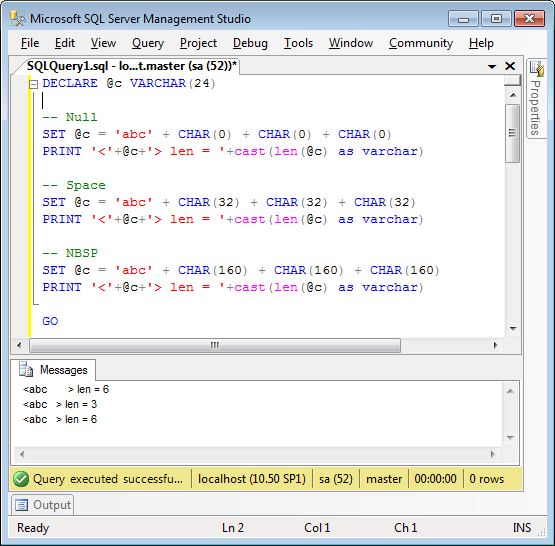The width and height of the screenshot is (555, 546).
Task: Click 'master' database status entry
Action: coord(384,479)
